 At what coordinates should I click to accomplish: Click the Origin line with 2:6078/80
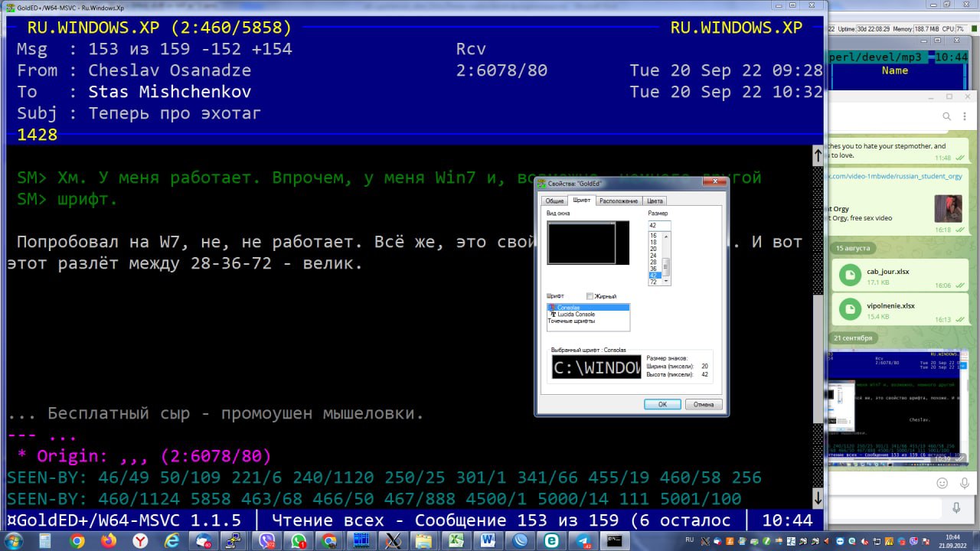click(x=144, y=456)
